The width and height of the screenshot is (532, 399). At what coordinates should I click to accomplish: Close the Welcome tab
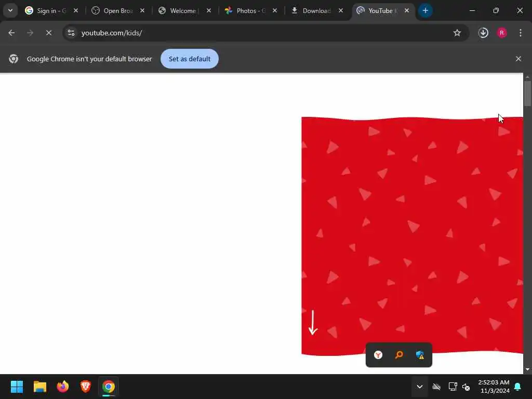point(209,10)
